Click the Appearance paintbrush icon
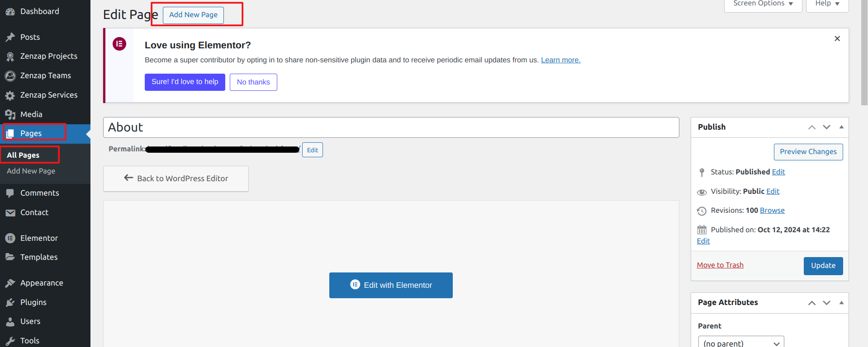 (10, 283)
